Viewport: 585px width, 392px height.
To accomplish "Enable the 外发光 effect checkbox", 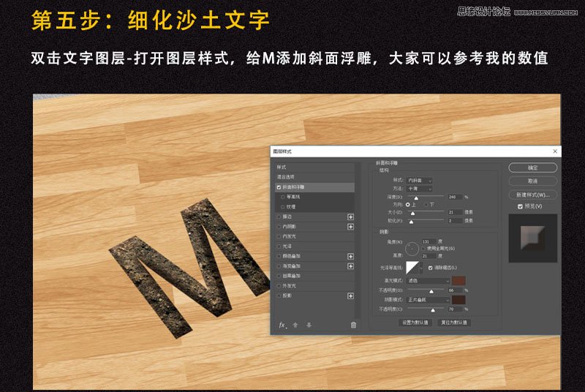I will 279,286.
